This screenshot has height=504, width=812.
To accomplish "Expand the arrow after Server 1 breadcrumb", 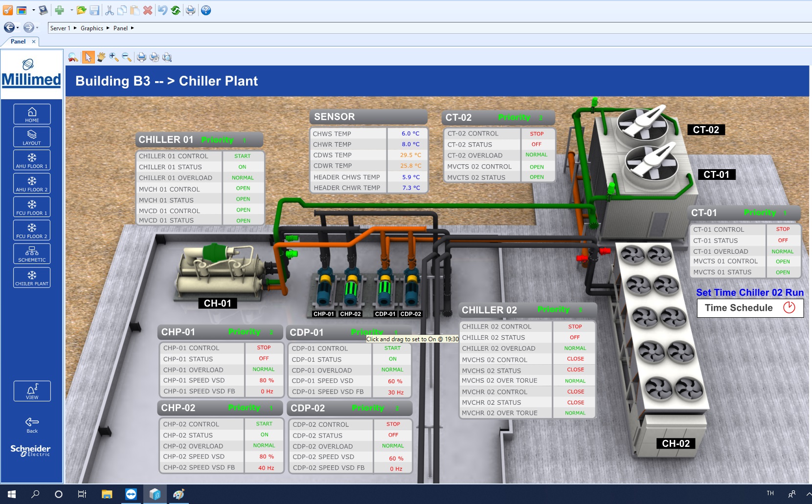I will coord(75,28).
